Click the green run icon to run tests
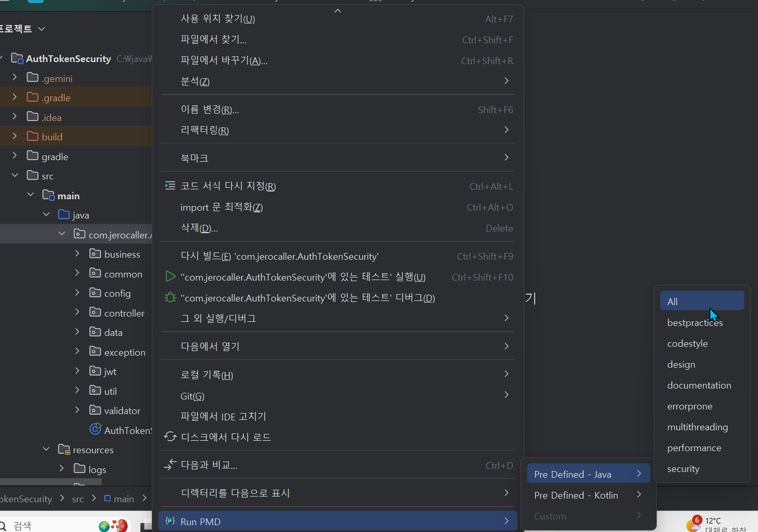This screenshot has height=532, width=758. click(x=170, y=276)
